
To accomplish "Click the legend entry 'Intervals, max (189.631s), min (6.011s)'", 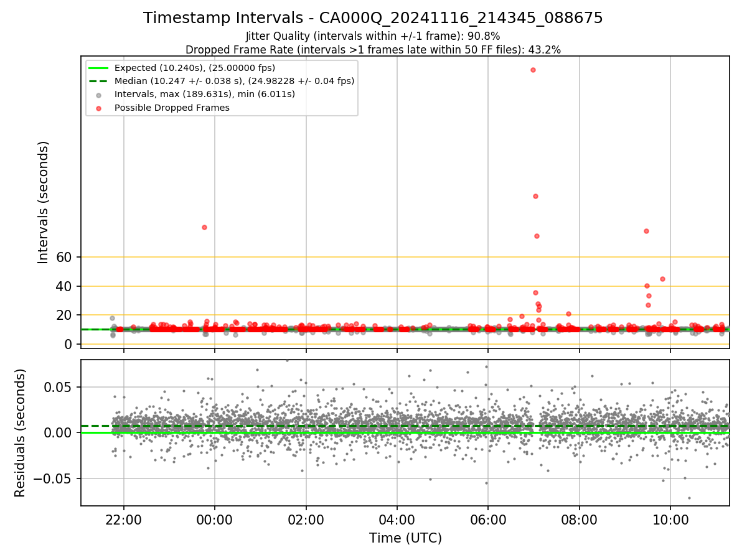I will (x=205, y=94).
